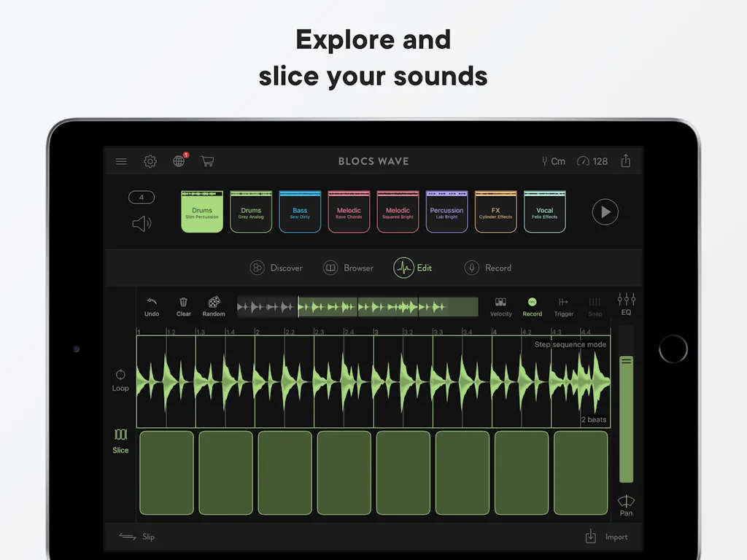Clear the current sound with the trash icon
The height and width of the screenshot is (560, 747).
(x=183, y=306)
